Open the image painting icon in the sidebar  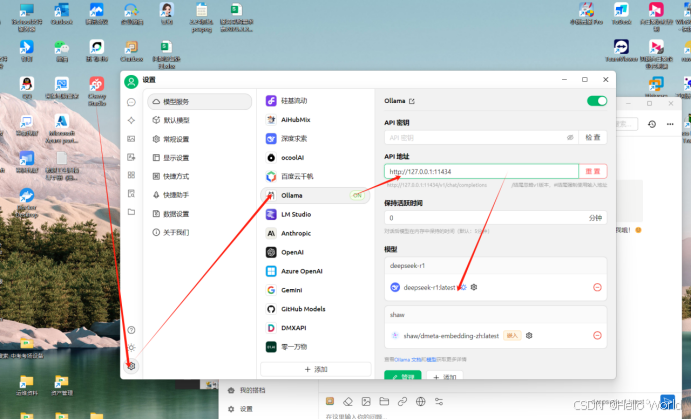point(131,139)
